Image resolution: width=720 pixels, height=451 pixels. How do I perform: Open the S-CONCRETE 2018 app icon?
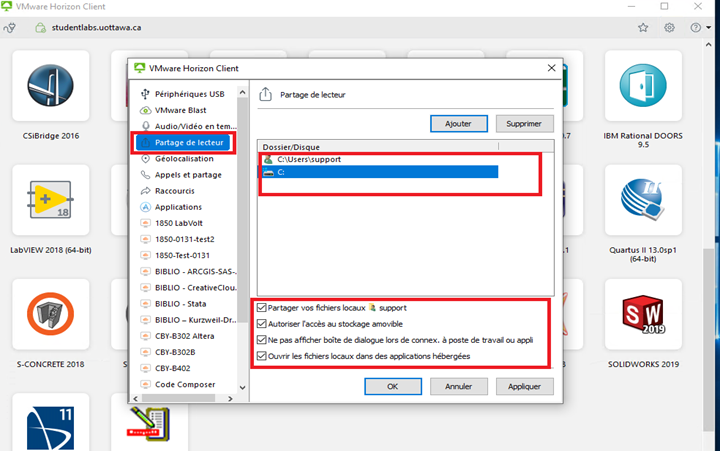[51, 314]
